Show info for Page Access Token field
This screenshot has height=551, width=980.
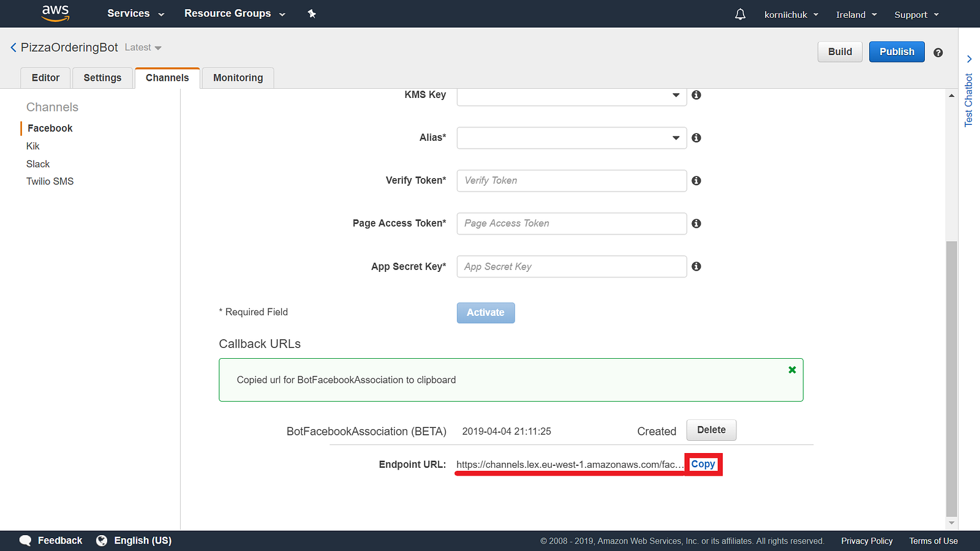point(696,223)
